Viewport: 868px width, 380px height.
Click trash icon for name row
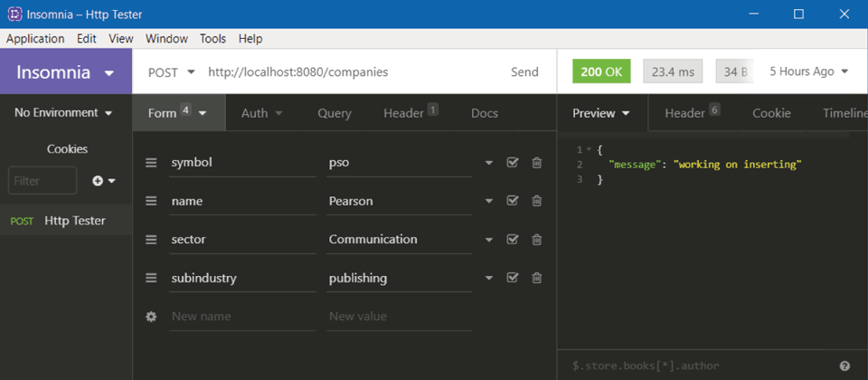(x=536, y=201)
